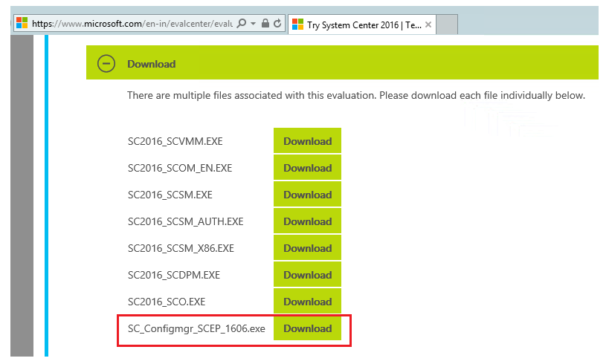Click the security lock icon in the address bar
Viewport: 609px width, 364px height.
[x=265, y=23]
